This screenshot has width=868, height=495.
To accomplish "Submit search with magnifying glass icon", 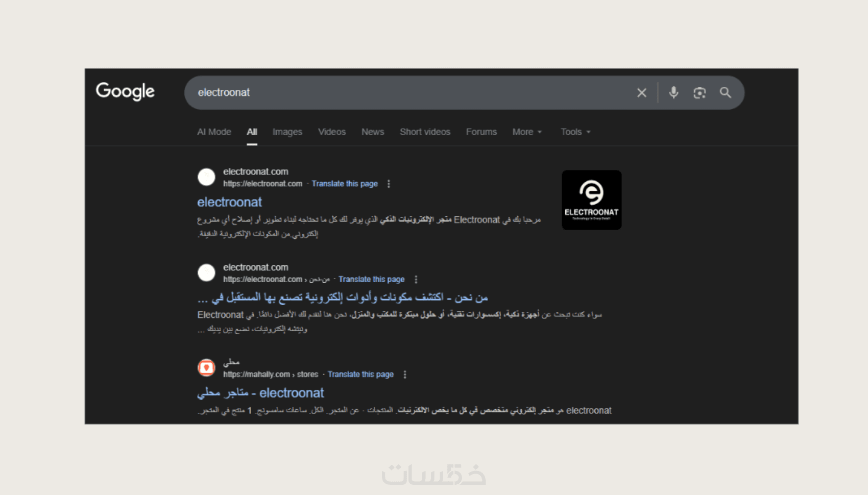I will pos(726,92).
